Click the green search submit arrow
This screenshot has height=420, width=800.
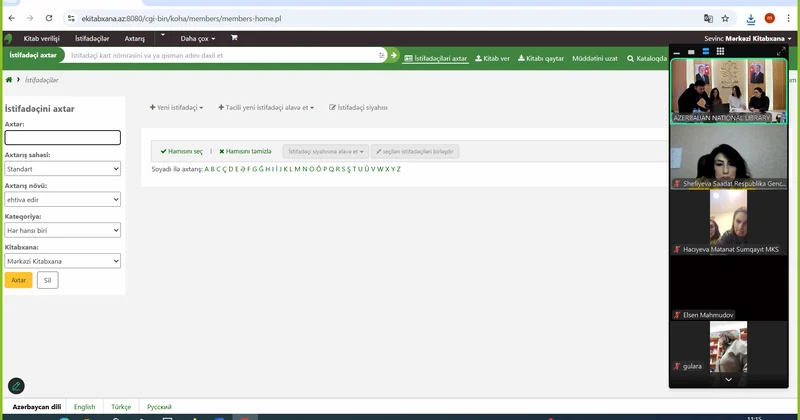[x=394, y=55]
